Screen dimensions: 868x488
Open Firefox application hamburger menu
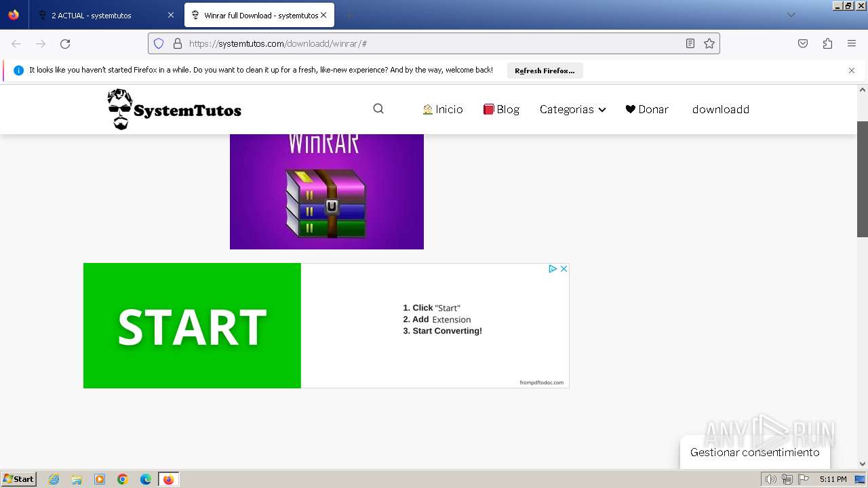click(x=852, y=43)
